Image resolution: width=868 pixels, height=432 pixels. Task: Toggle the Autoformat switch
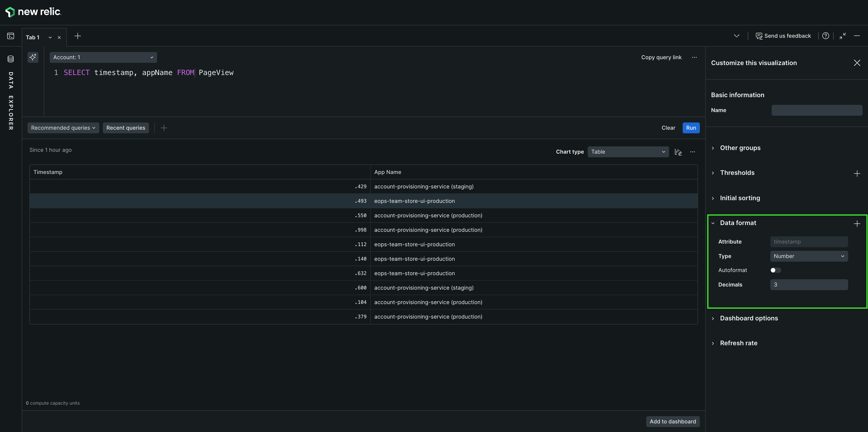click(x=775, y=270)
